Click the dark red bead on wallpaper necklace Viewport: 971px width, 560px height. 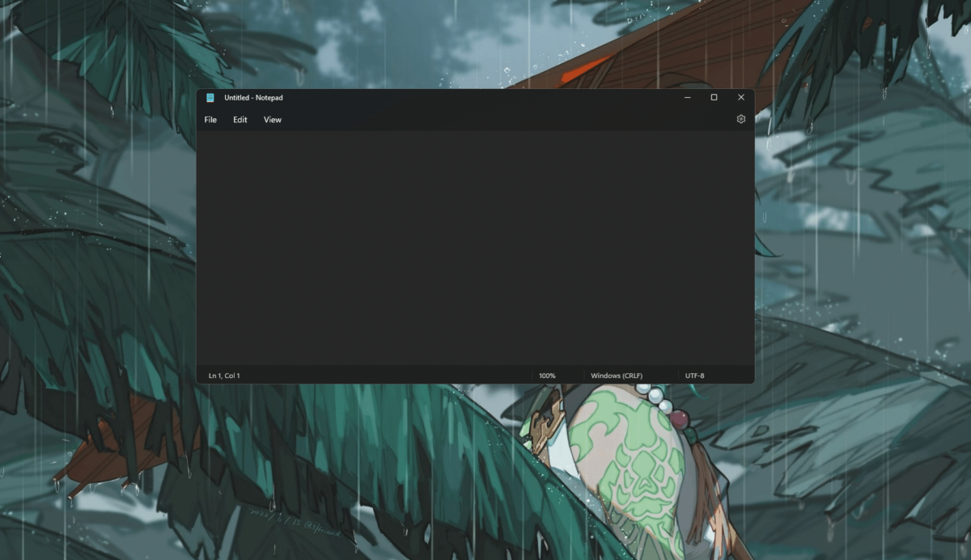(x=679, y=418)
